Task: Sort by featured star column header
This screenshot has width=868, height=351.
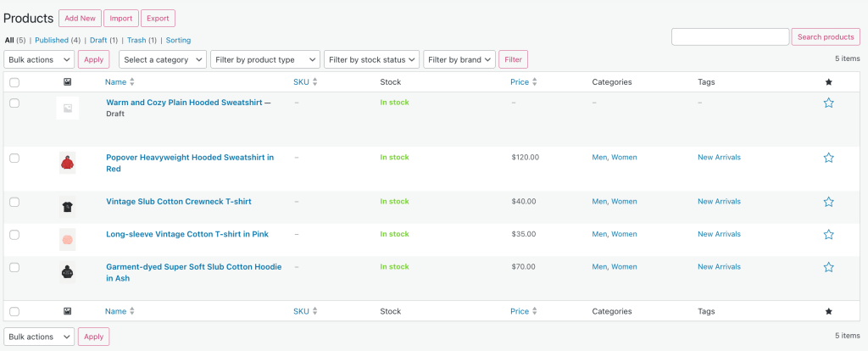Action: [x=828, y=82]
